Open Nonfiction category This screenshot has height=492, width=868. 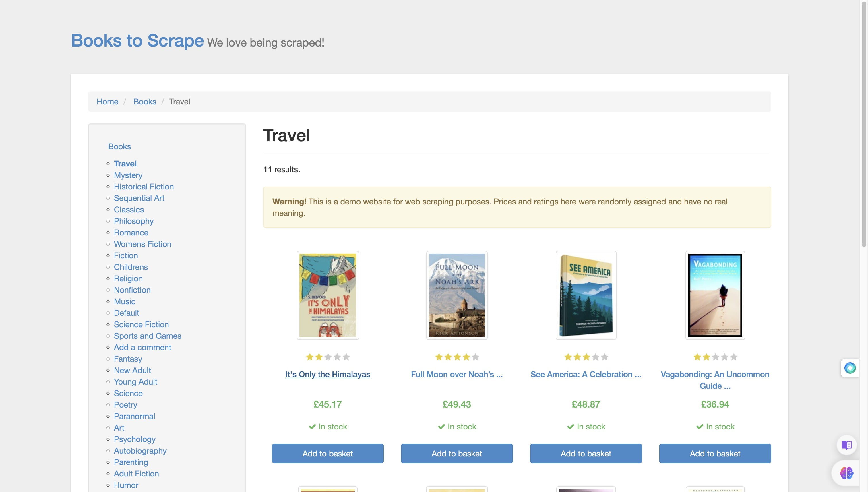132,290
